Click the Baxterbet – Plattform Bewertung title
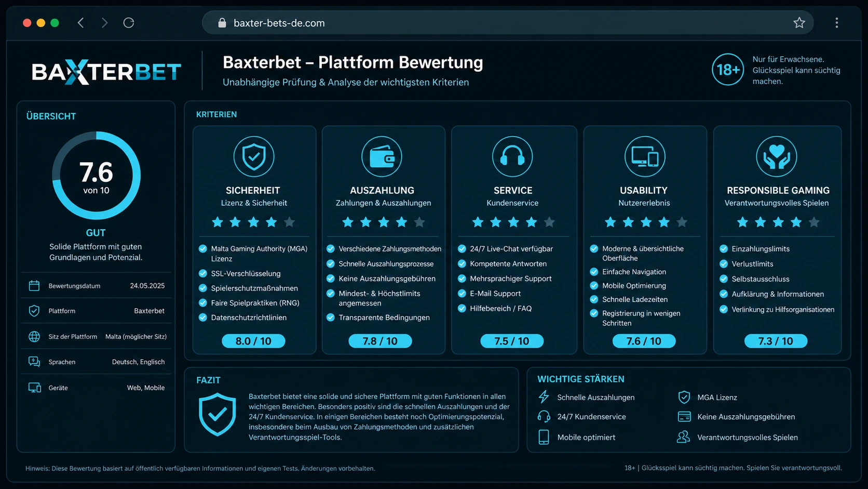This screenshot has height=489, width=868. (x=353, y=62)
